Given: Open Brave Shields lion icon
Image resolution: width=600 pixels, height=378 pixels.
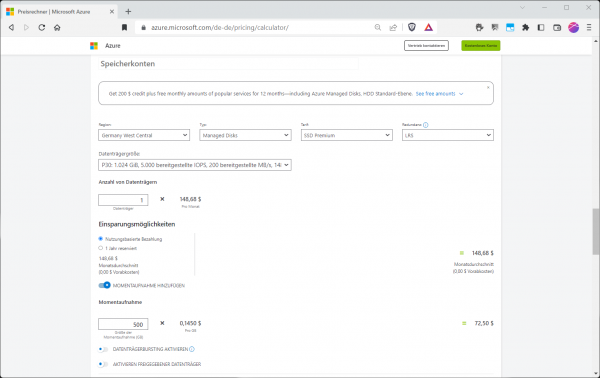Looking at the screenshot, I should [412, 27].
